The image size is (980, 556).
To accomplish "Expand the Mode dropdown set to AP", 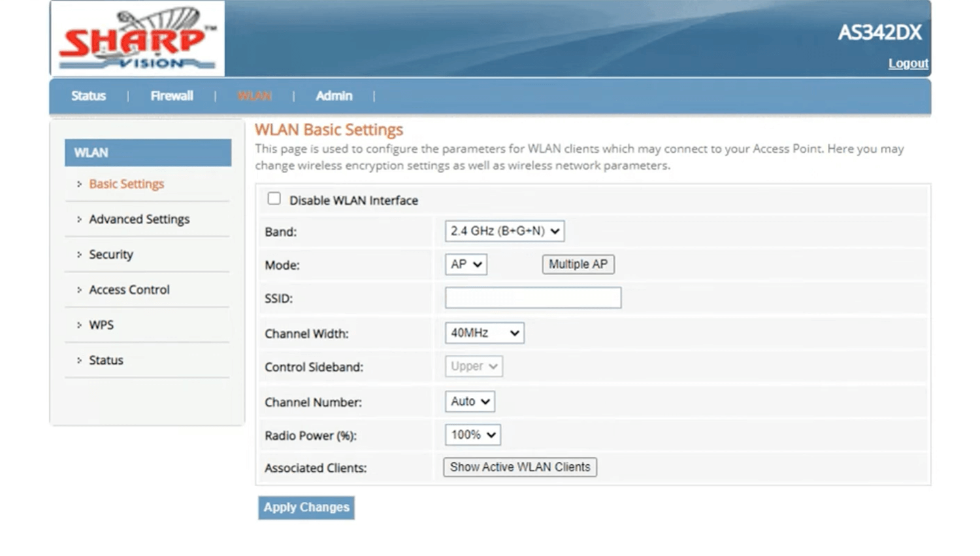I will 466,265.
